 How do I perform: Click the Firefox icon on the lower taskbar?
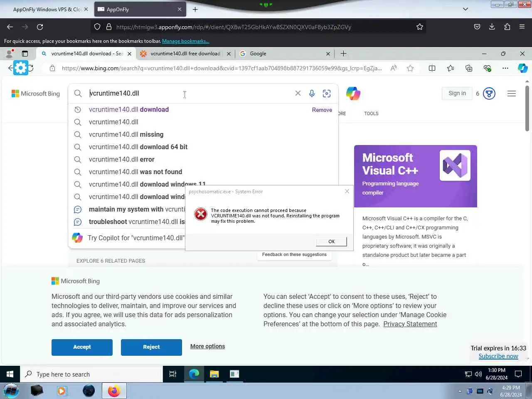114,391
